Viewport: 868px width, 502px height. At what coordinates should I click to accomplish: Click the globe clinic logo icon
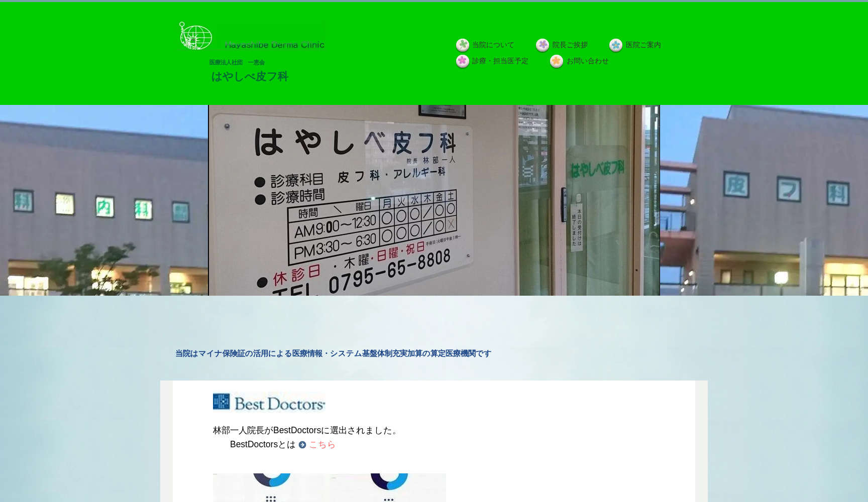(196, 36)
